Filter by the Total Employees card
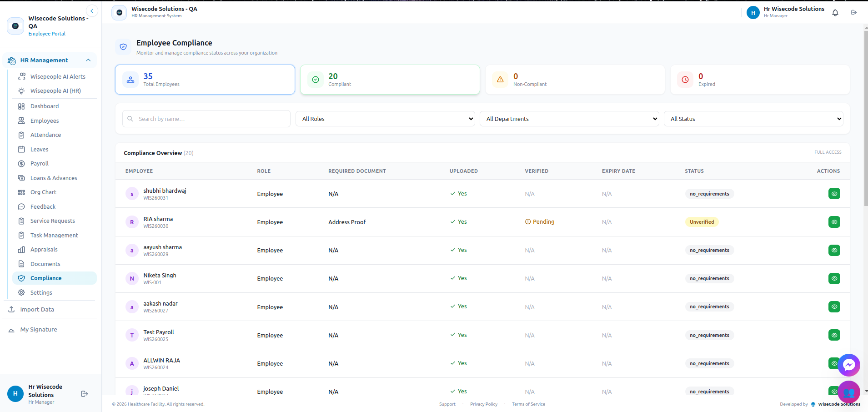Screen dimensions: 868x412 205,80
